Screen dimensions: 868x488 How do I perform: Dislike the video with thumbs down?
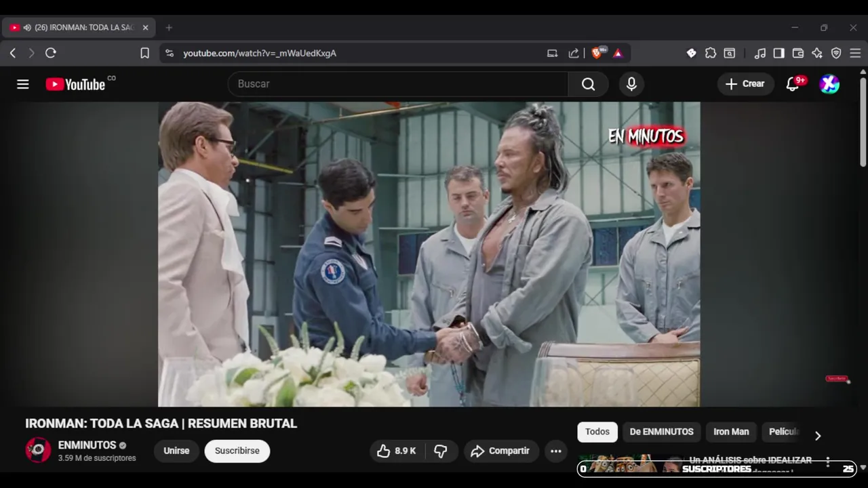click(441, 451)
